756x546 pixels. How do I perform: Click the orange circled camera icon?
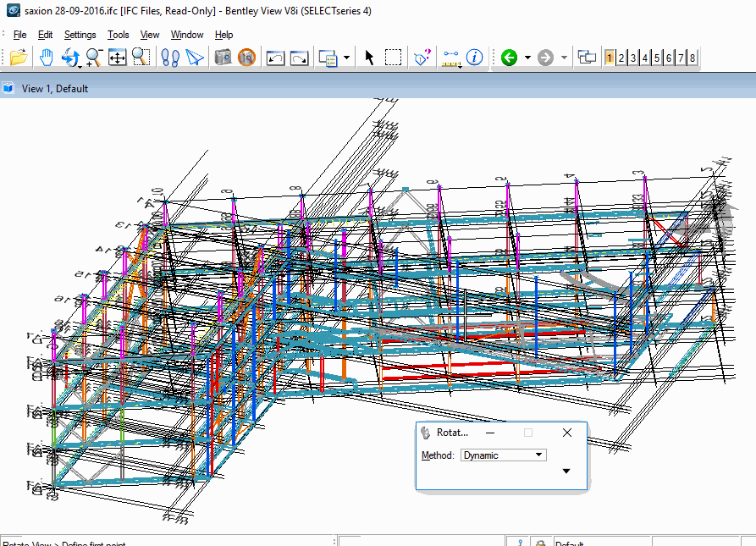click(246, 58)
